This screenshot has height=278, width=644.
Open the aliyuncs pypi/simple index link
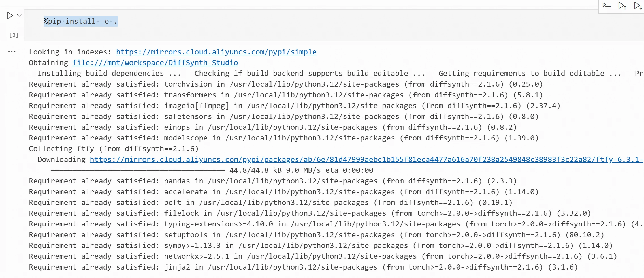pos(216,52)
